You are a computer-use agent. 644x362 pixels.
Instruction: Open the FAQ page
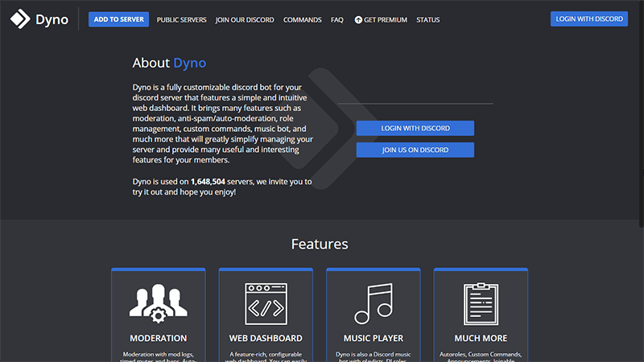(x=337, y=19)
